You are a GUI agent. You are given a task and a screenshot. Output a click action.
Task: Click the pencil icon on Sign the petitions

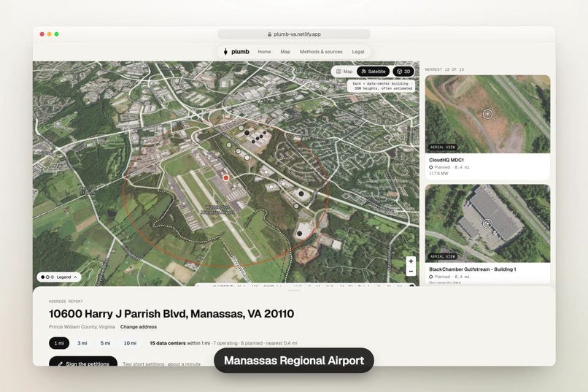pos(60,364)
